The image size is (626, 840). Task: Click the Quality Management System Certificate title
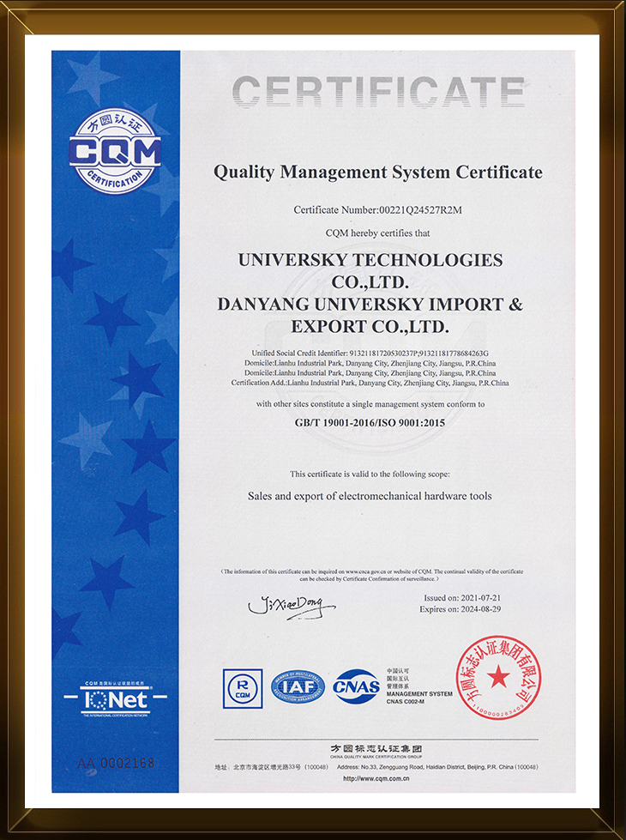coord(378,172)
